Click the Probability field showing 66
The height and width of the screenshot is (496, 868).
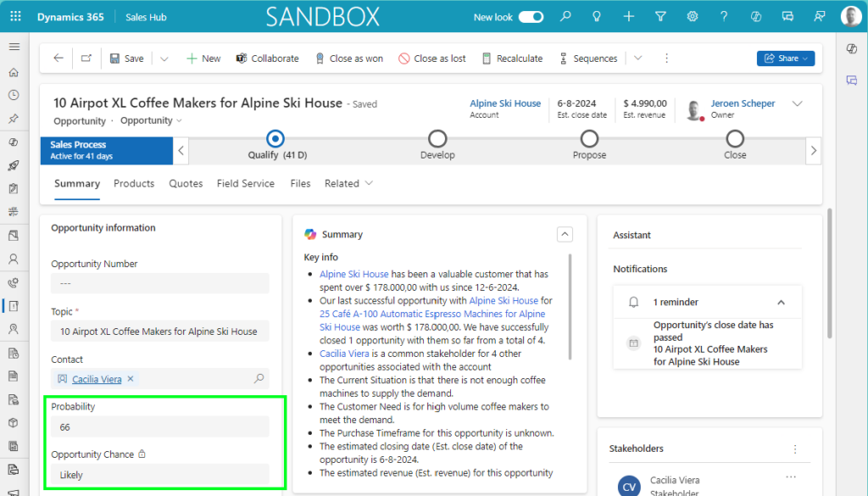point(160,426)
